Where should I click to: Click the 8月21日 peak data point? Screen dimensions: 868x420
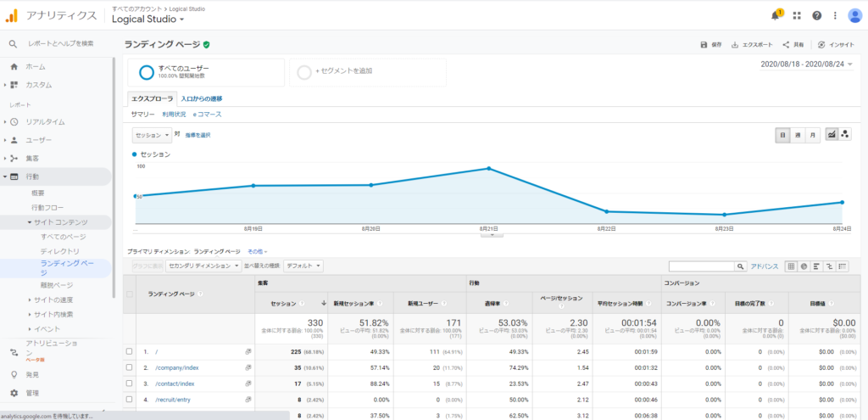pyautogui.click(x=488, y=169)
